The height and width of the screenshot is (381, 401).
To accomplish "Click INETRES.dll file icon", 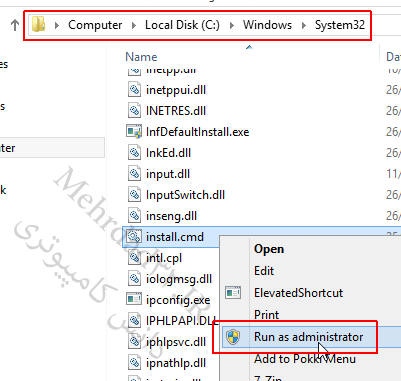I will click(x=134, y=111).
